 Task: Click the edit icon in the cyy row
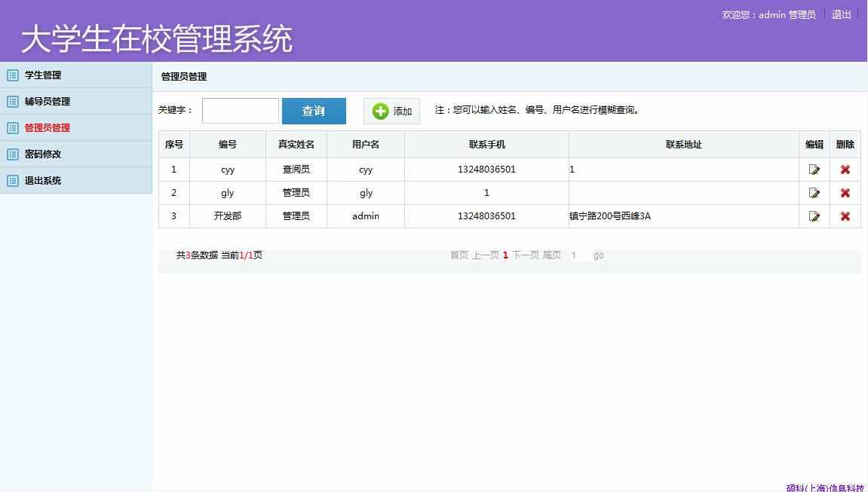814,170
